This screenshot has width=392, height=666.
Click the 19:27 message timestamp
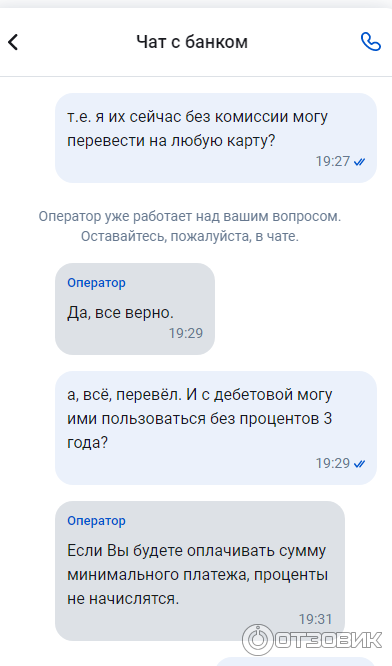pos(333,161)
